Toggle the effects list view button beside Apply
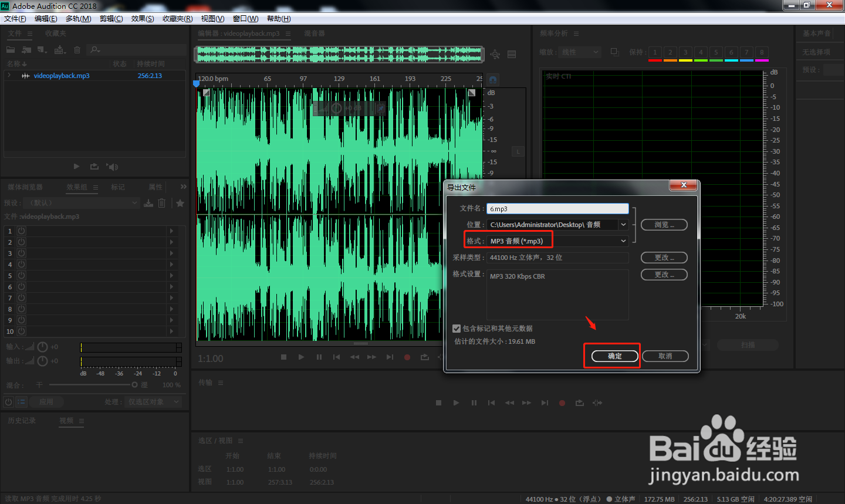This screenshot has height=504, width=845. [22, 402]
